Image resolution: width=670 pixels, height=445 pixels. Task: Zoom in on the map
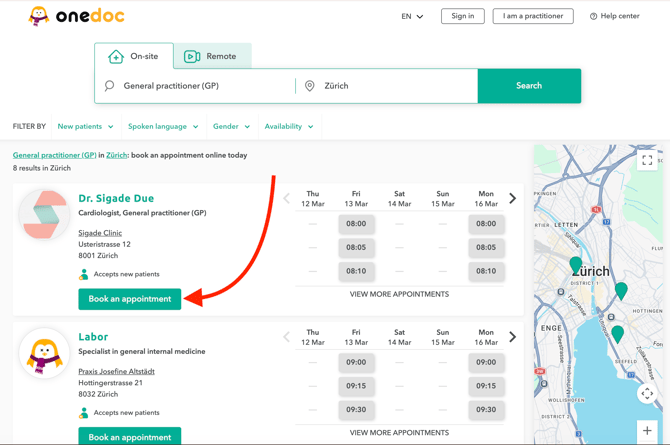tap(647, 431)
